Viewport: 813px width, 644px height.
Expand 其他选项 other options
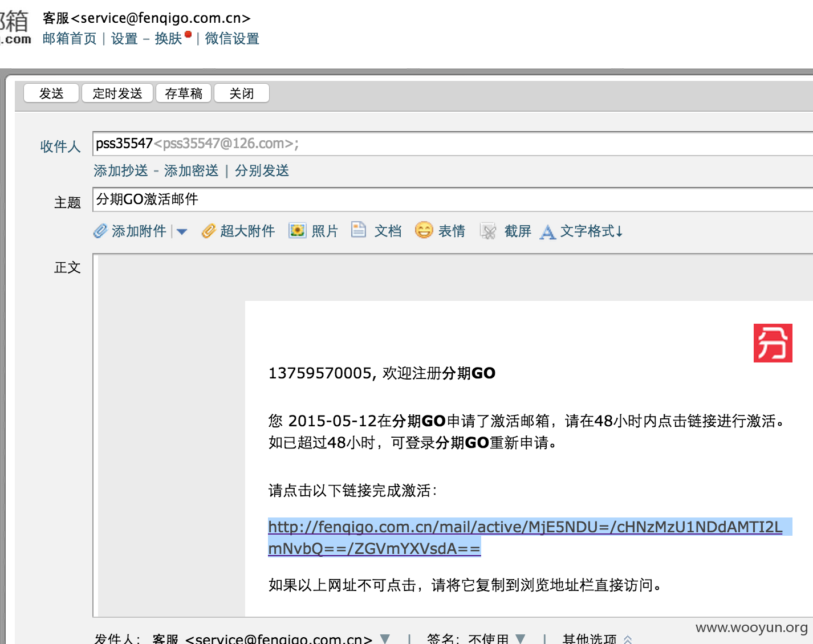pyautogui.click(x=597, y=639)
